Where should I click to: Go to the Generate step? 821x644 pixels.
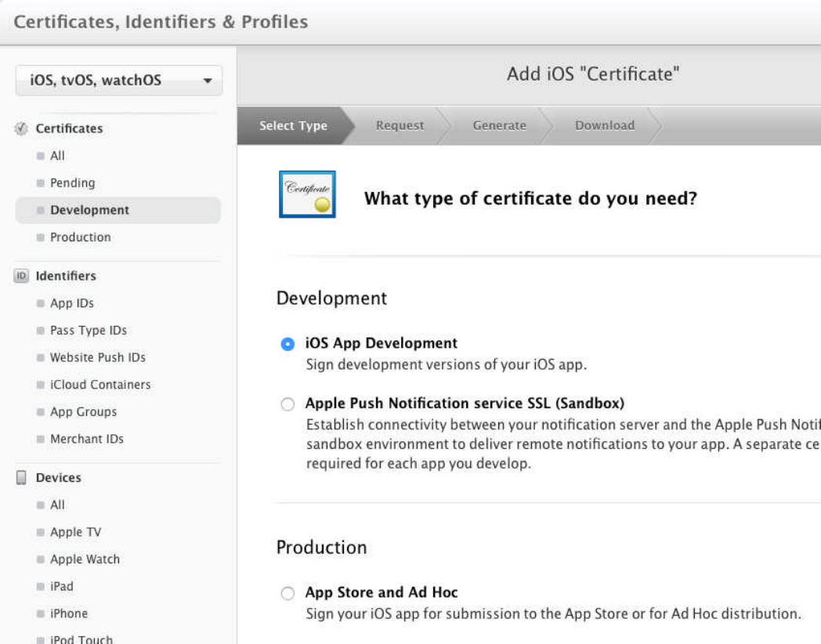[500, 125]
